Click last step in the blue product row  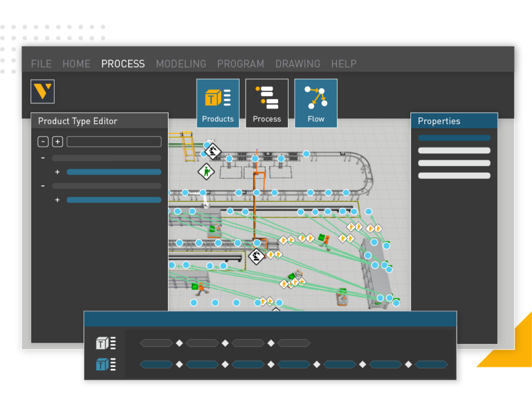pos(431,365)
